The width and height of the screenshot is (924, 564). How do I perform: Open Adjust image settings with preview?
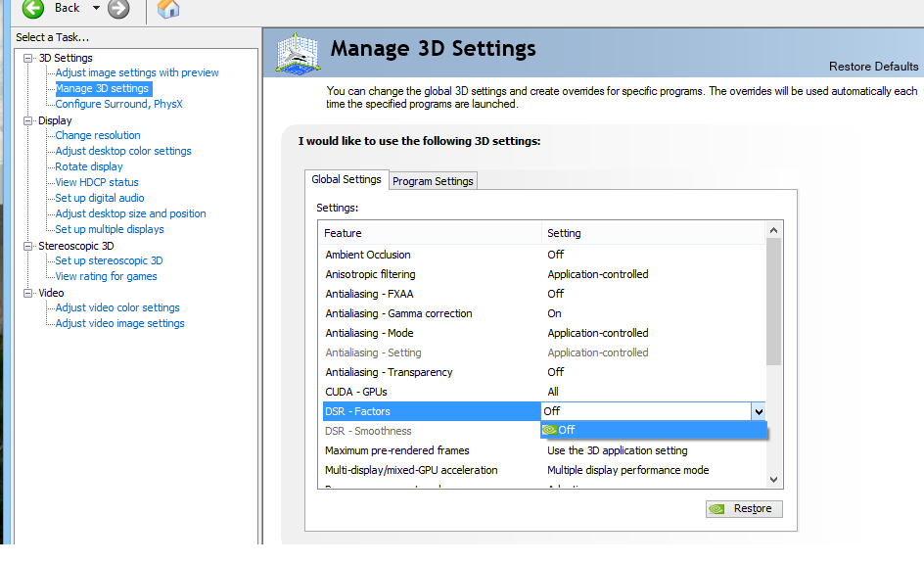[137, 72]
